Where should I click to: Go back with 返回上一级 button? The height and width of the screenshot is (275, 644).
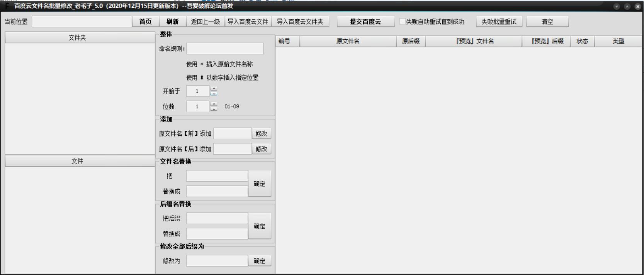click(x=205, y=22)
